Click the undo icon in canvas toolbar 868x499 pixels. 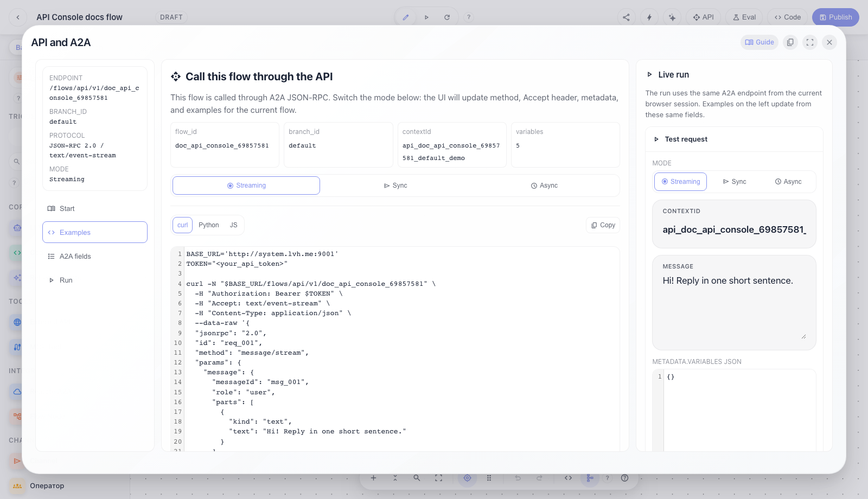[x=518, y=478]
